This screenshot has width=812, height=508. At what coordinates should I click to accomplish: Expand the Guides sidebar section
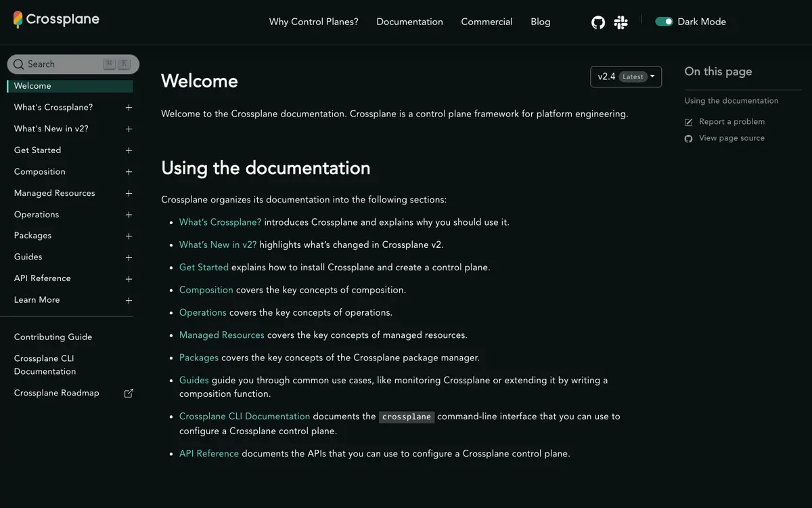coord(129,257)
